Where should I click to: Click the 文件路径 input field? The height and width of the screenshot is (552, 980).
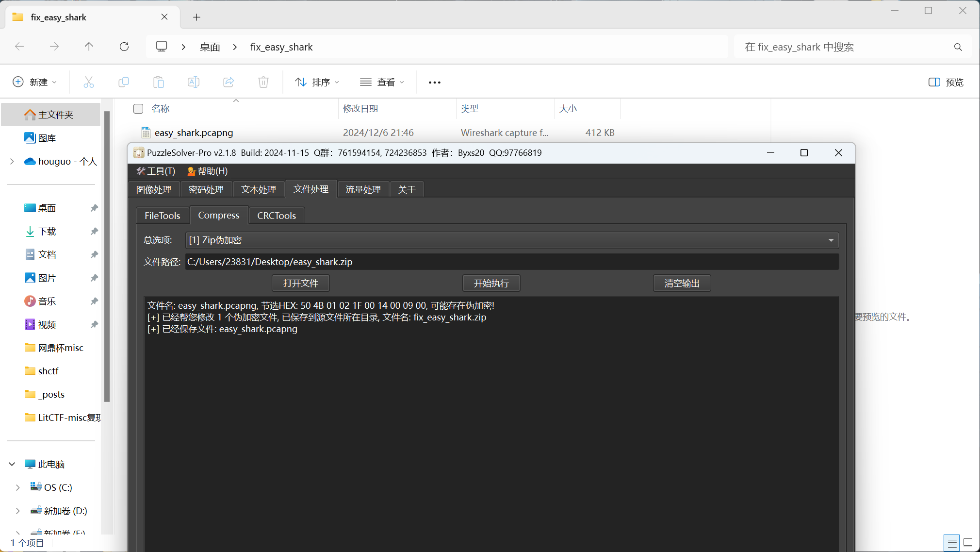pyautogui.click(x=512, y=262)
